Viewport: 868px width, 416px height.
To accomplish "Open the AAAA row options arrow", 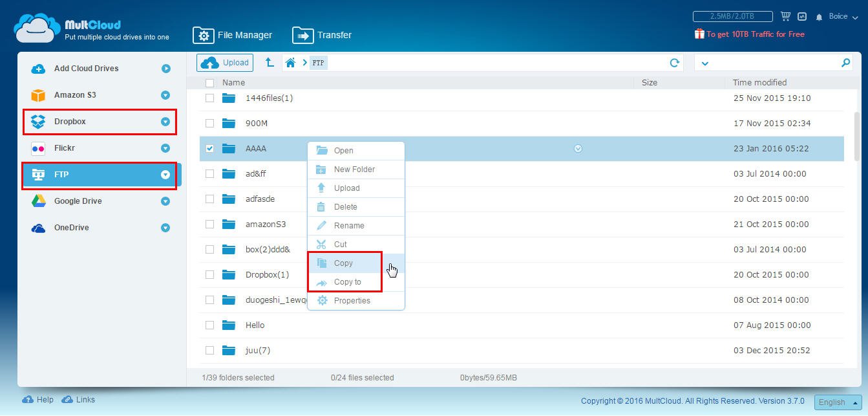I will pos(578,148).
